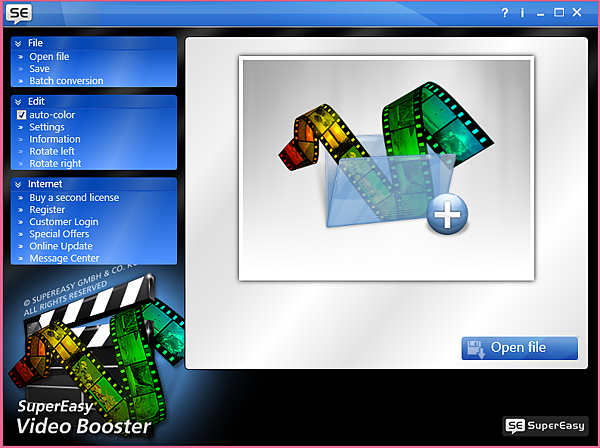The image size is (600, 448).
Task: Click arrow bullet beside Customer Login
Action: tap(21, 223)
